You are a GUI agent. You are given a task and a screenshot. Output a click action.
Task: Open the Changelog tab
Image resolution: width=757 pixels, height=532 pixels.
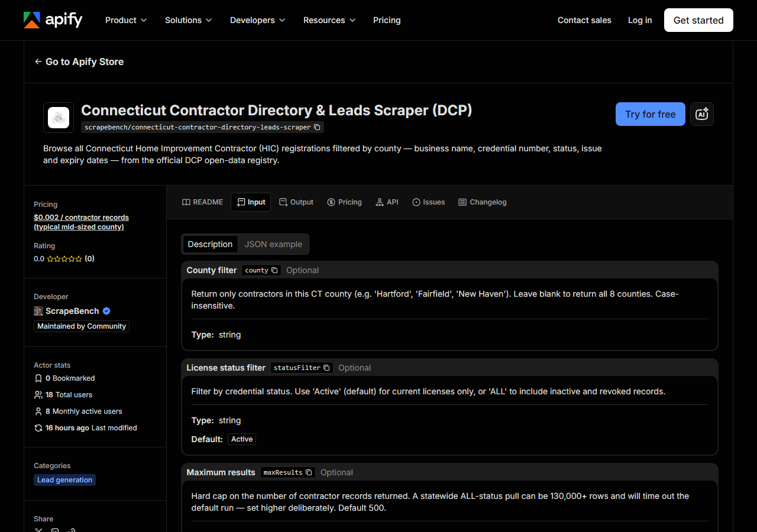482,202
